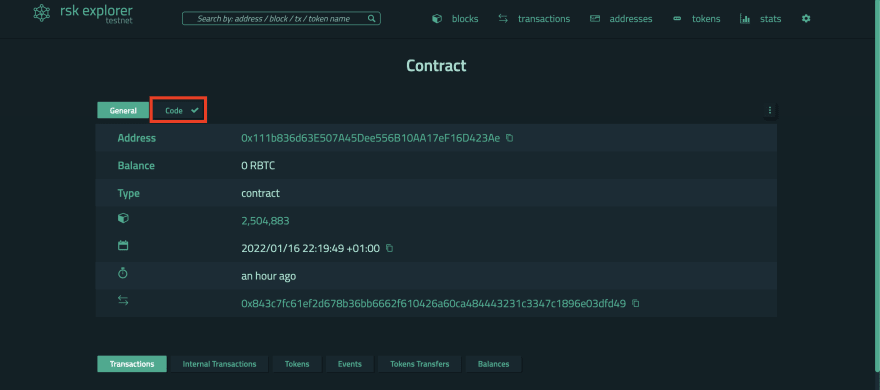Copy the timestamp 2022/01/16 value

pos(389,248)
